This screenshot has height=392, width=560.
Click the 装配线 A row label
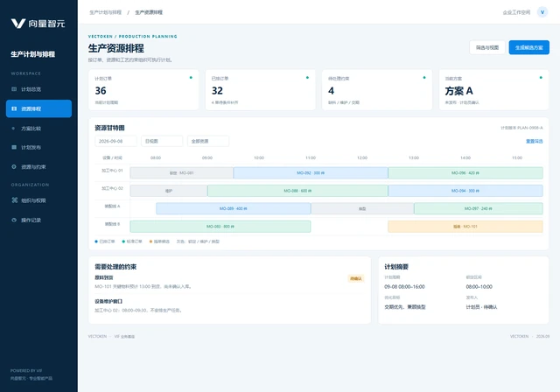[112, 206]
